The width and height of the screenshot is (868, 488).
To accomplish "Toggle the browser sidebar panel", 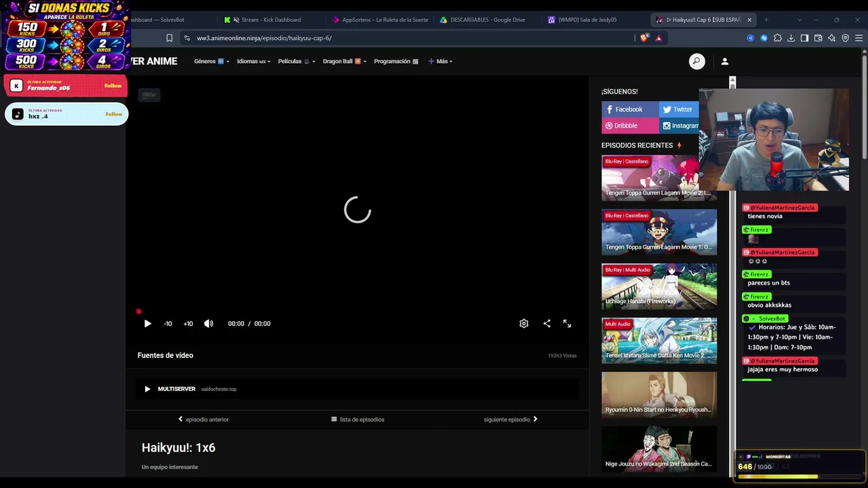I will tap(804, 38).
